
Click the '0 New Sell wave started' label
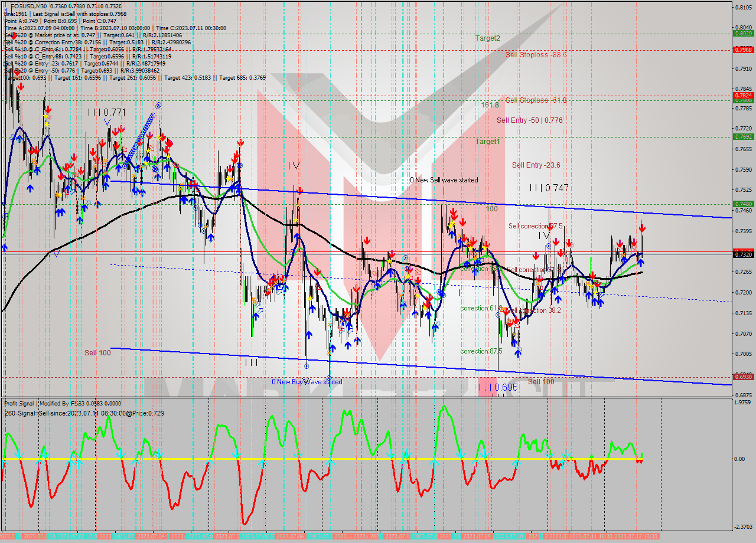pos(444,179)
